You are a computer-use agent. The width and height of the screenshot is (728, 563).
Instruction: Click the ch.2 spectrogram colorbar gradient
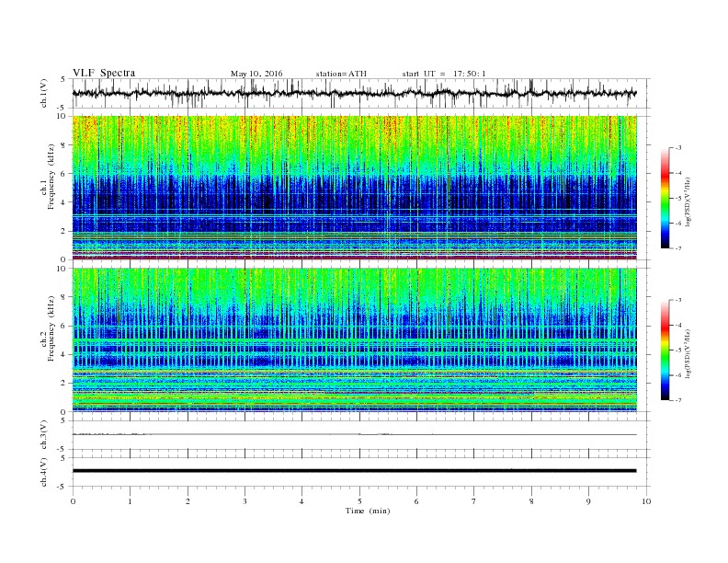[665, 350]
